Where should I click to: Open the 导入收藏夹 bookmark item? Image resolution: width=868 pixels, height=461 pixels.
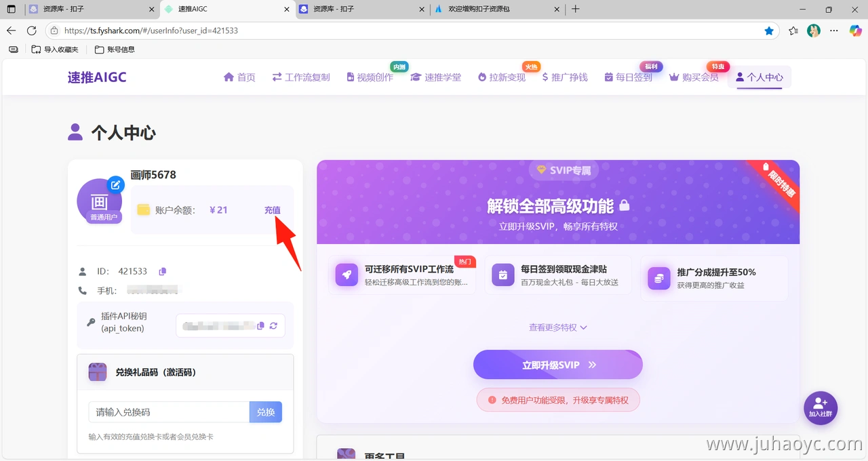[55, 49]
